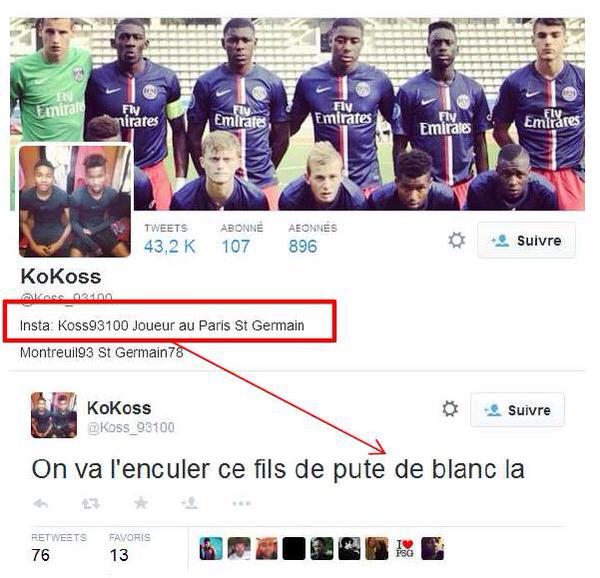Open the profile header gear settings icon
Screen dimensions: 600x578
pyautogui.click(x=457, y=241)
